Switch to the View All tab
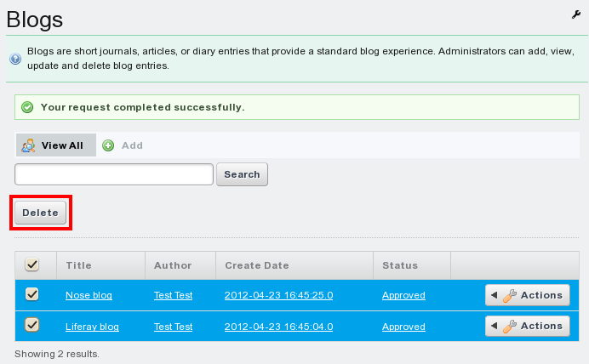 coord(56,145)
